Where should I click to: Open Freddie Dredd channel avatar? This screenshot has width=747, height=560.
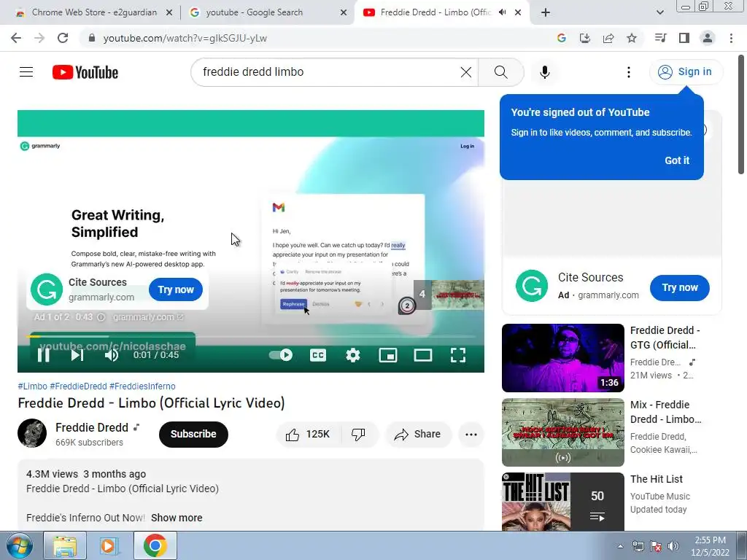click(32, 433)
